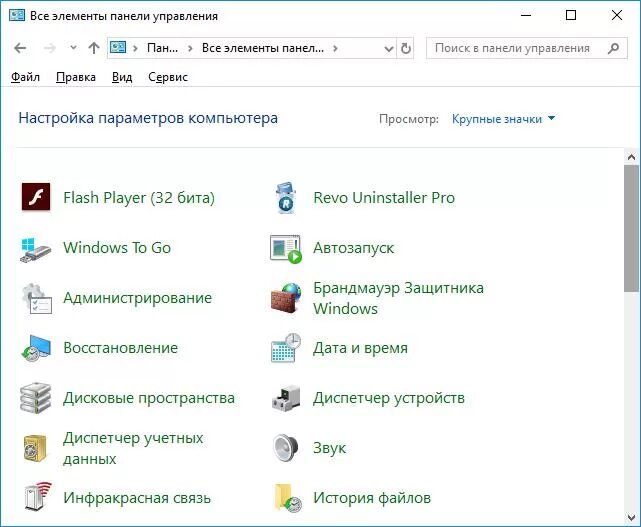Image resolution: width=641 pixels, height=527 pixels.
Task: Go up one level with up arrow
Action: click(x=94, y=48)
